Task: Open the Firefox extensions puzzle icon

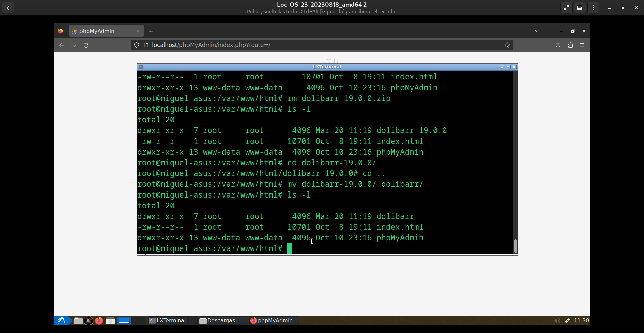Action: pyautogui.click(x=570, y=45)
